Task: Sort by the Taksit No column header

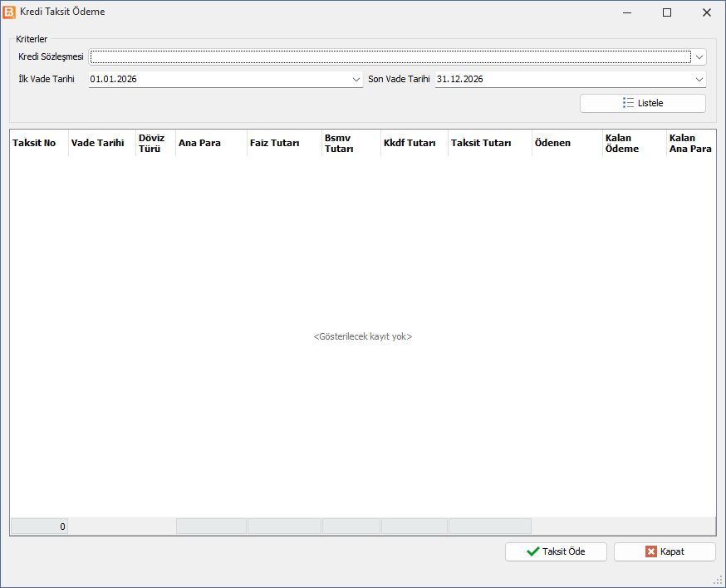Action: pos(39,143)
